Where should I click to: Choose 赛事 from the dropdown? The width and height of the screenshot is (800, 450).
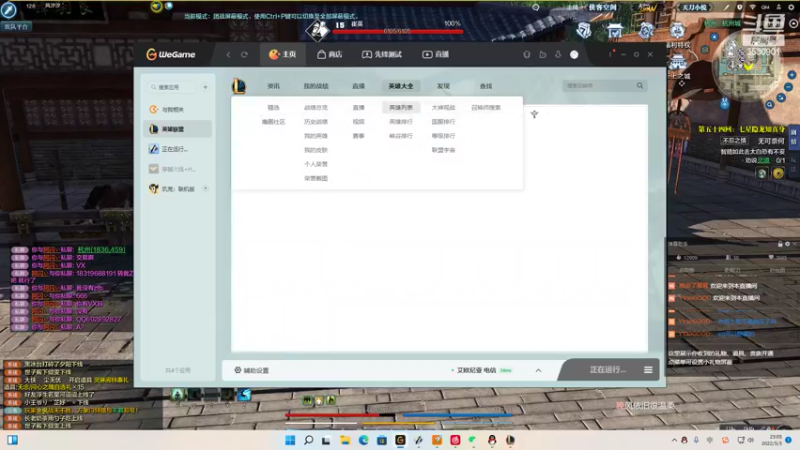[x=359, y=136]
